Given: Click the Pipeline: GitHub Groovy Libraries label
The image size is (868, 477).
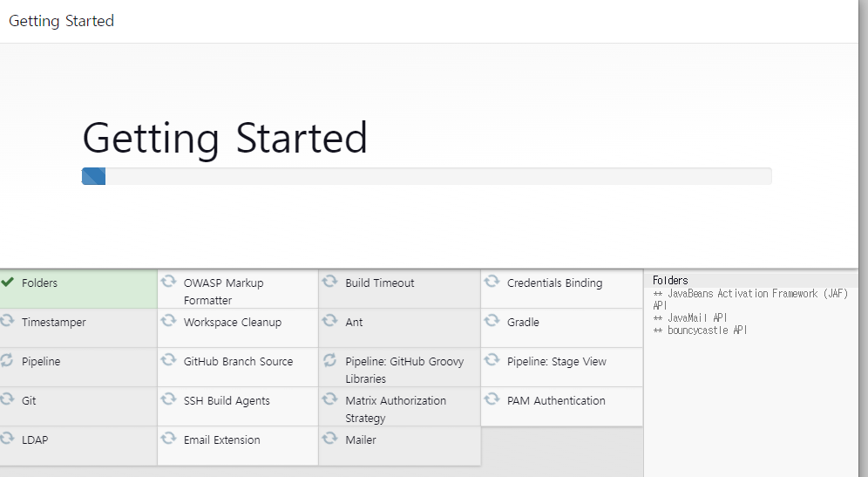Looking at the screenshot, I should [x=404, y=370].
